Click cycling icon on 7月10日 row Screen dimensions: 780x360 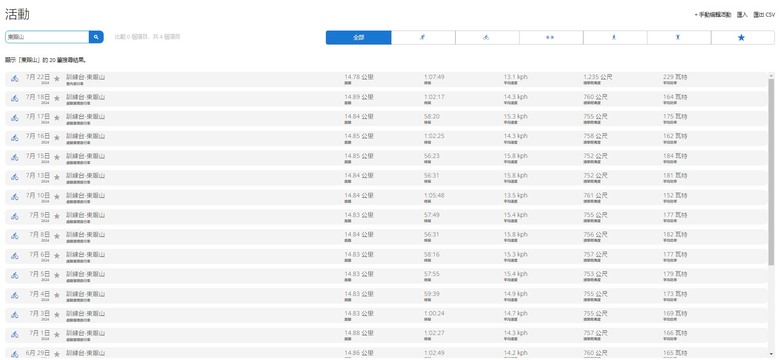pyautogui.click(x=15, y=197)
